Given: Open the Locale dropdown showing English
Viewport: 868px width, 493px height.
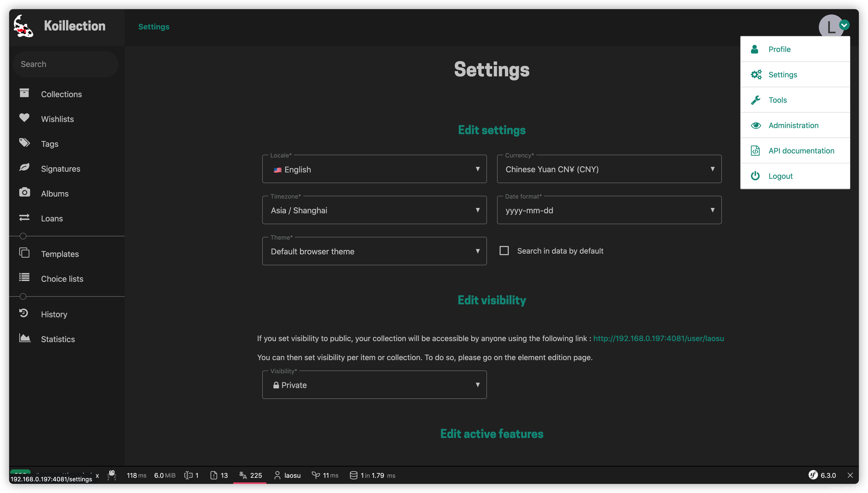Looking at the screenshot, I should coord(374,169).
